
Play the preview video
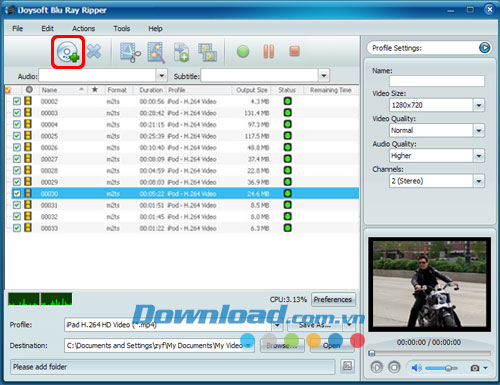tap(377, 367)
